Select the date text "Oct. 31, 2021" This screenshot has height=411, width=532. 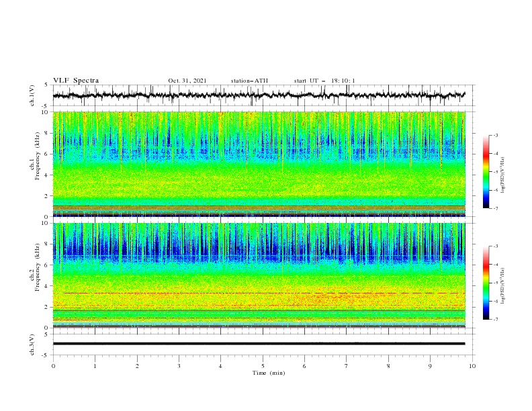click(187, 81)
